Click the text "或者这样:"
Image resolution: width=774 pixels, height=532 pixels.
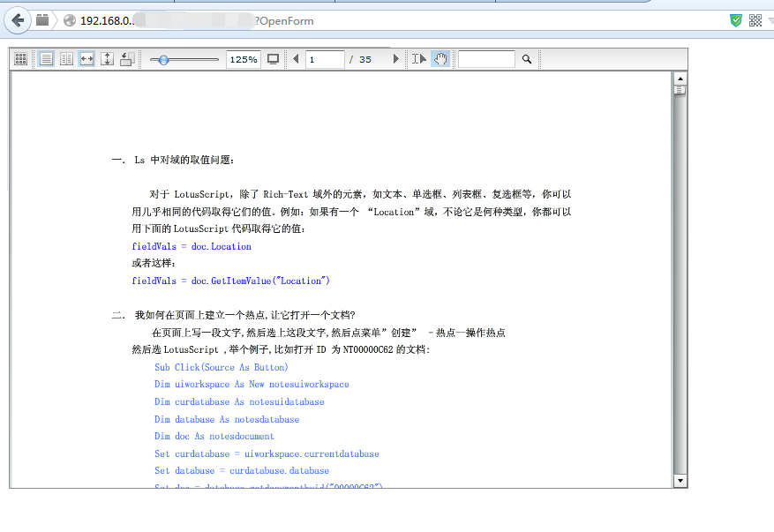(154, 263)
